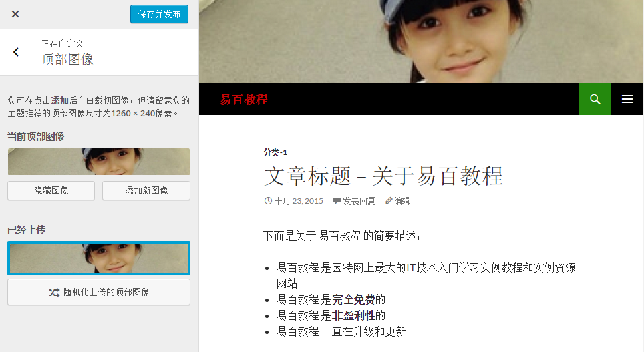Click the comment bubble icon next to 发表回复
The height and width of the screenshot is (352, 644).
tap(337, 201)
